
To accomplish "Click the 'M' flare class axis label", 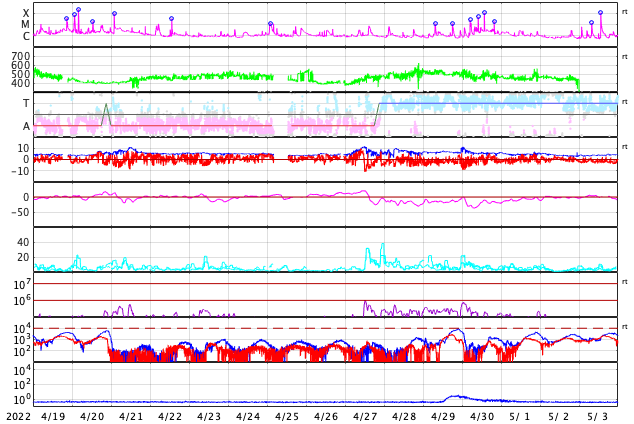I will 26,25.
